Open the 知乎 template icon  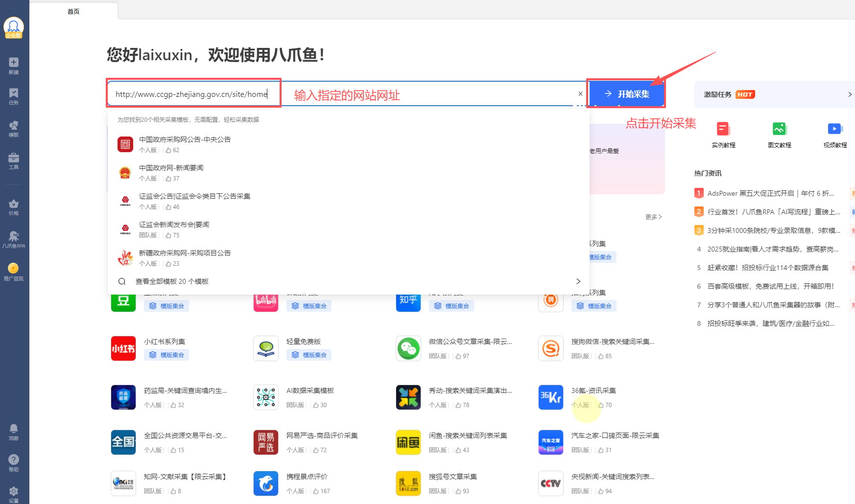tap(408, 303)
